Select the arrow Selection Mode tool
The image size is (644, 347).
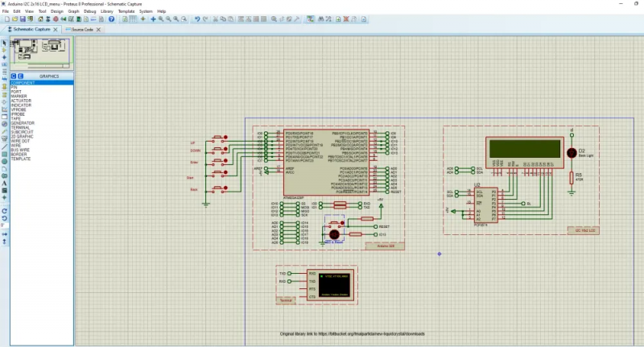5,43
